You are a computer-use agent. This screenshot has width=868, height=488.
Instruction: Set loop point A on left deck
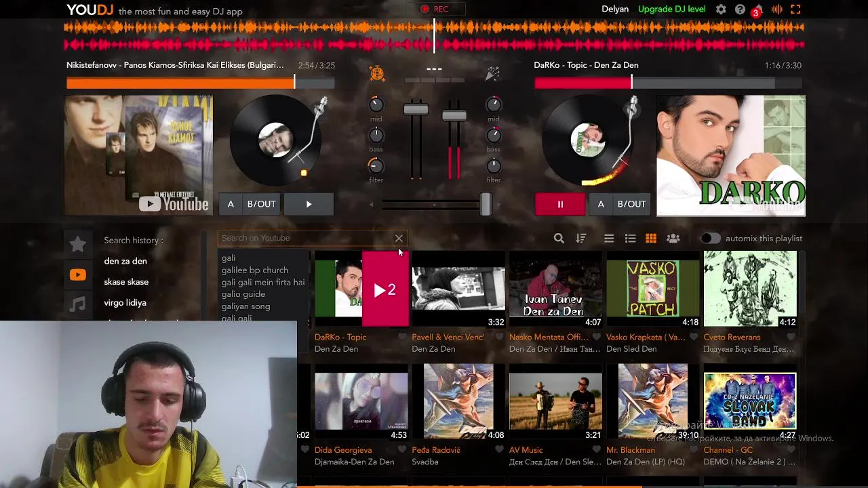pos(231,204)
